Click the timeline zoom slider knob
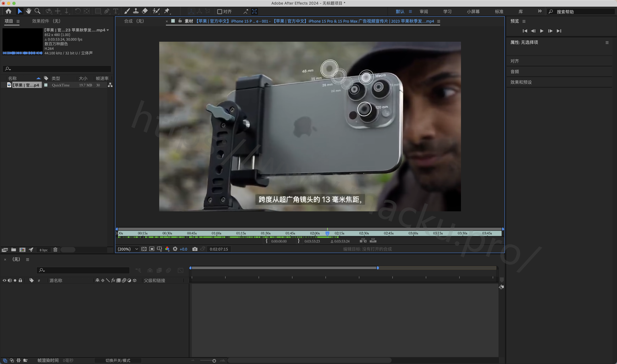 (214, 361)
